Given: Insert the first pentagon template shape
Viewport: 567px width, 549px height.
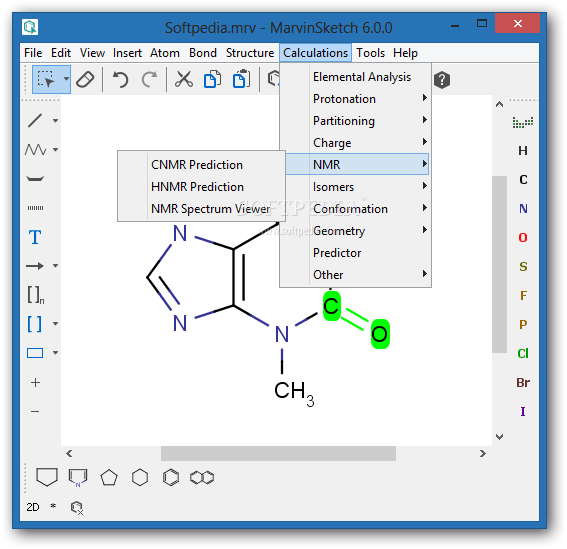Looking at the screenshot, I should pos(47,477).
